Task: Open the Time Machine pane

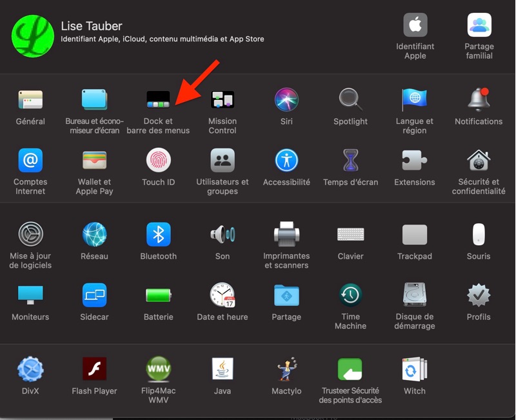Action: 350,295
